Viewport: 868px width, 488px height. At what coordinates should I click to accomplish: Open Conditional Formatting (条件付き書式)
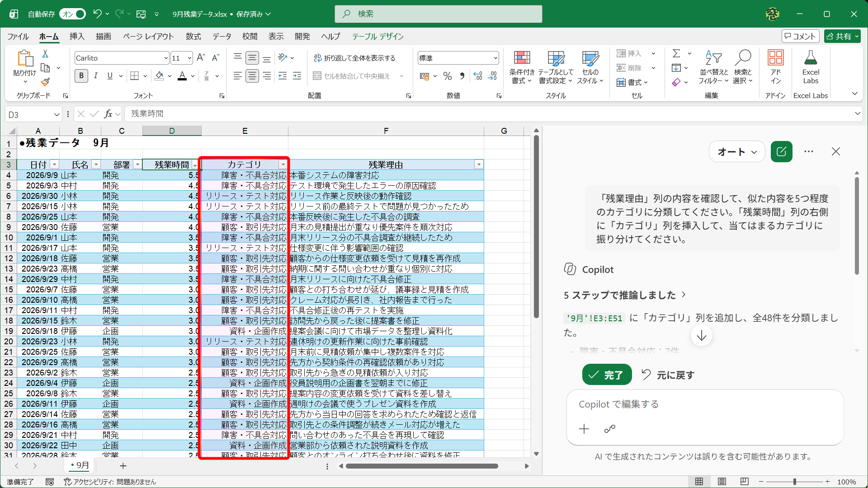(x=522, y=67)
